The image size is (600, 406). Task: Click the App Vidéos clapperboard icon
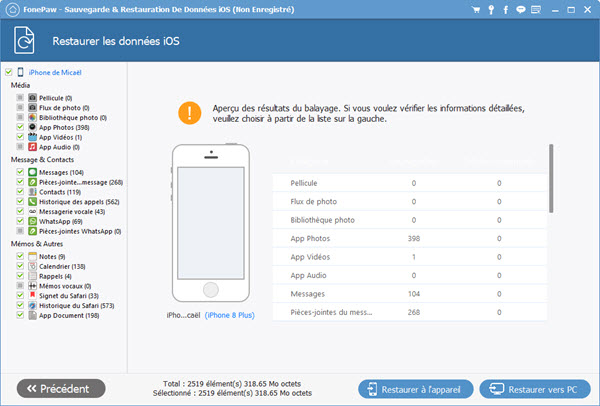click(33, 137)
